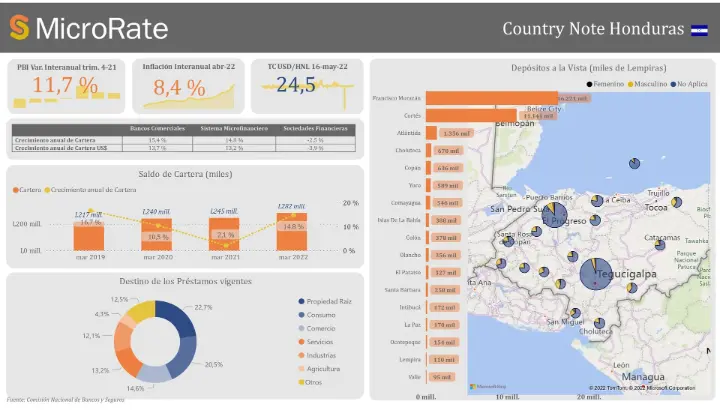Click the MicroRate logo icon
The image size is (720, 410).
pos(19,27)
